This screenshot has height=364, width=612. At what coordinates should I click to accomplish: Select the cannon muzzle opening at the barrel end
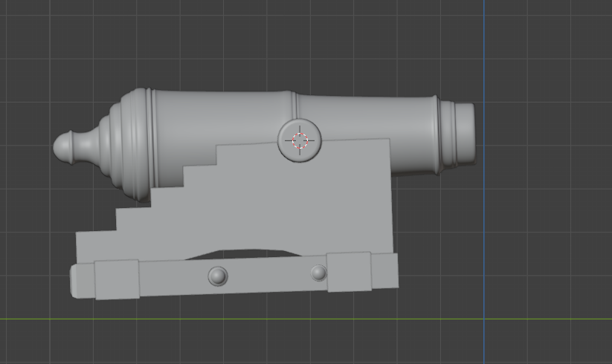point(466,133)
